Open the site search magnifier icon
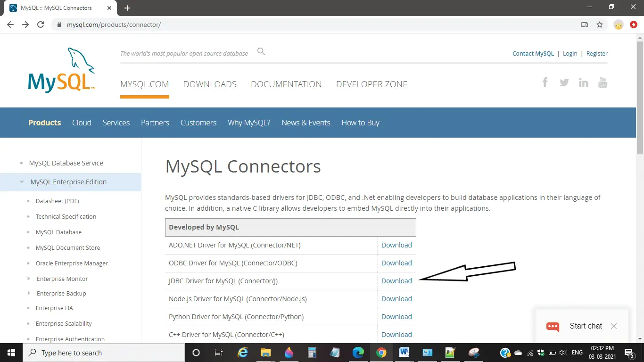Viewport: 644px width, 362px height. [x=261, y=51]
